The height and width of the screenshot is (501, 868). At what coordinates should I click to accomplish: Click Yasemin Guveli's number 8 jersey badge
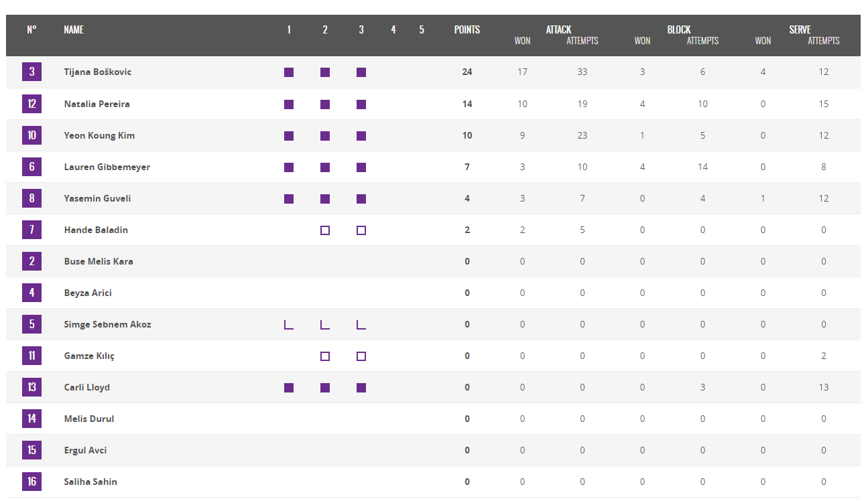32,198
